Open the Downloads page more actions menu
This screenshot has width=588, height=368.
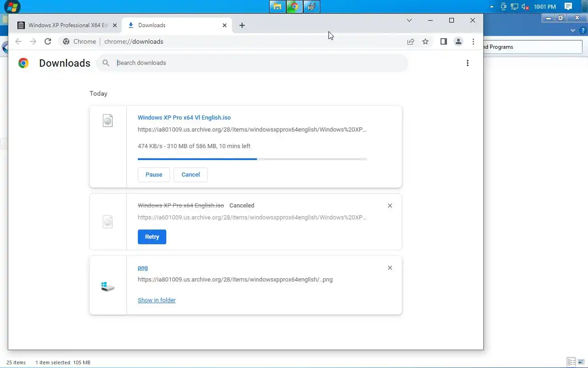point(468,63)
